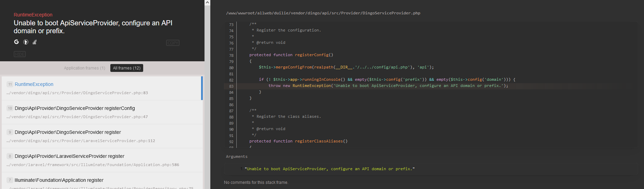Click the DingoServiceProvider.php:83 file path
The width and height of the screenshot is (644, 189).
tap(77, 93)
